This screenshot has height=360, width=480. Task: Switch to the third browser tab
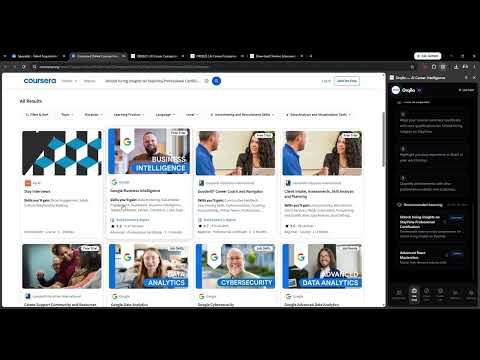(x=157, y=56)
